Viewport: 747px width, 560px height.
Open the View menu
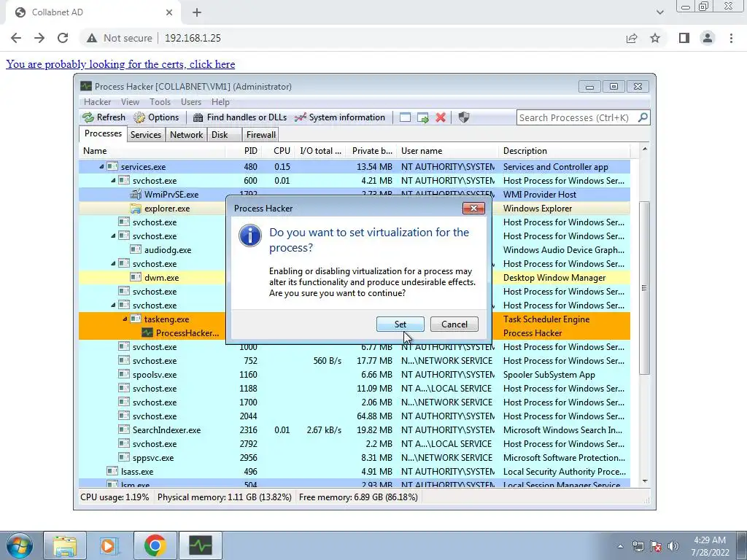130,102
